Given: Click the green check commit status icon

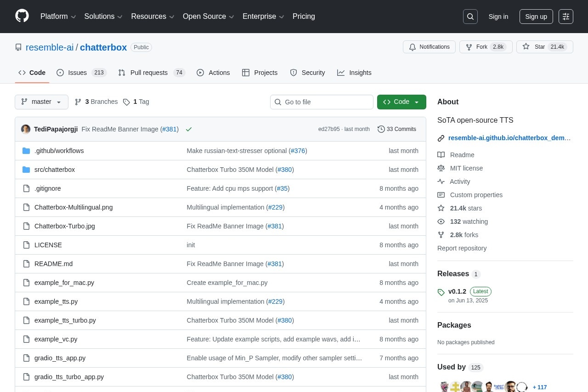Looking at the screenshot, I should click(189, 129).
